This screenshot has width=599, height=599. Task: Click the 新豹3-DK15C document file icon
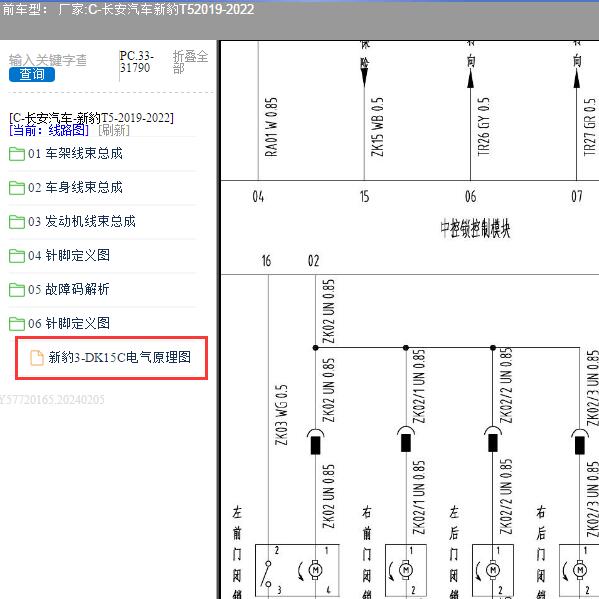coord(37,358)
